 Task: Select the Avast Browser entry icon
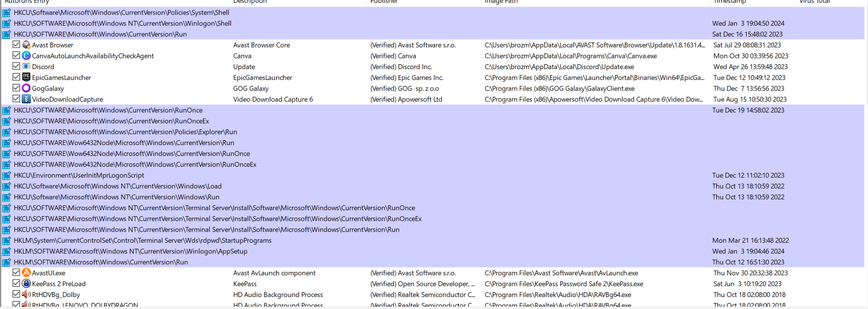point(26,45)
